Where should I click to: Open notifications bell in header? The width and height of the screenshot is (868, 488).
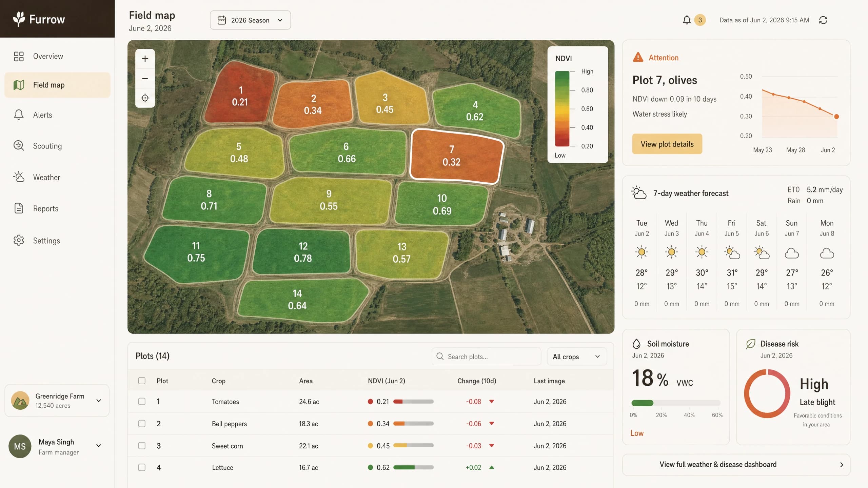coord(687,20)
